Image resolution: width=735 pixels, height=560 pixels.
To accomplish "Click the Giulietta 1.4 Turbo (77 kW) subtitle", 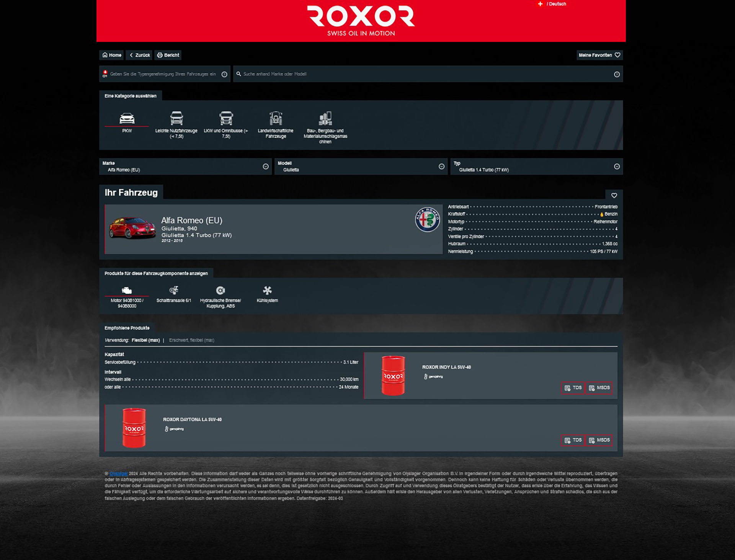I will coord(196,235).
